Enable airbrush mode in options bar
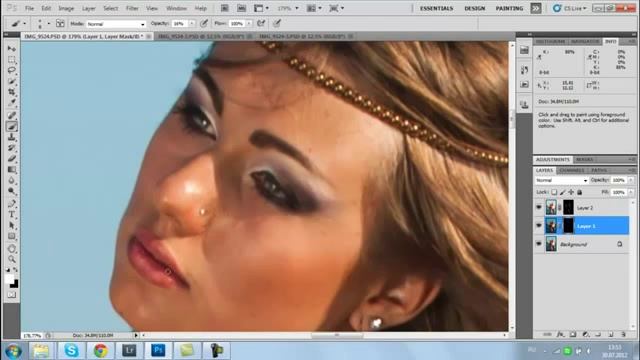 (x=261, y=23)
